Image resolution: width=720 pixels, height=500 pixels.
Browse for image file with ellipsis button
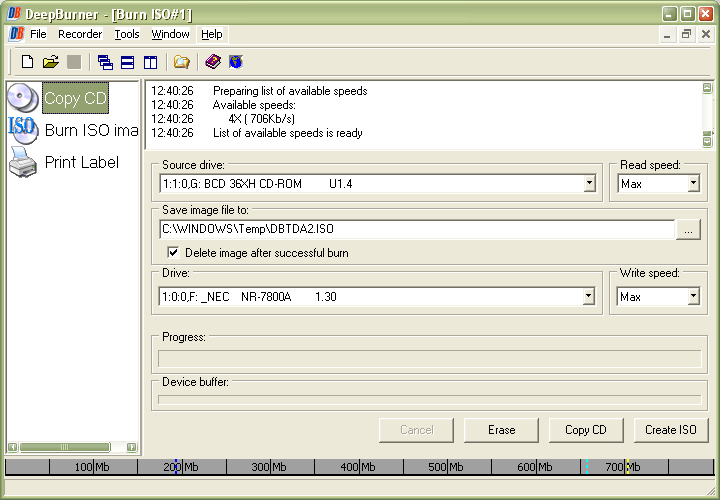pos(688,230)
